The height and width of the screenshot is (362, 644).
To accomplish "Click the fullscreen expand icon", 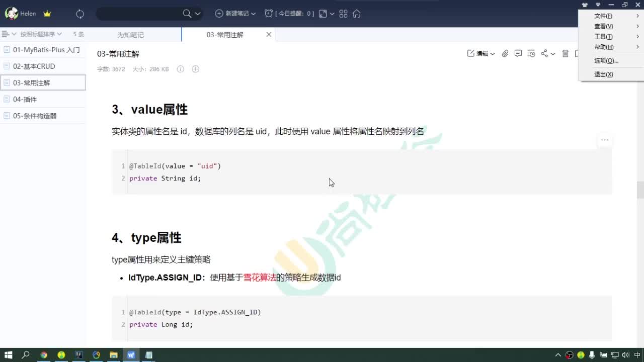I will (323, 14).
